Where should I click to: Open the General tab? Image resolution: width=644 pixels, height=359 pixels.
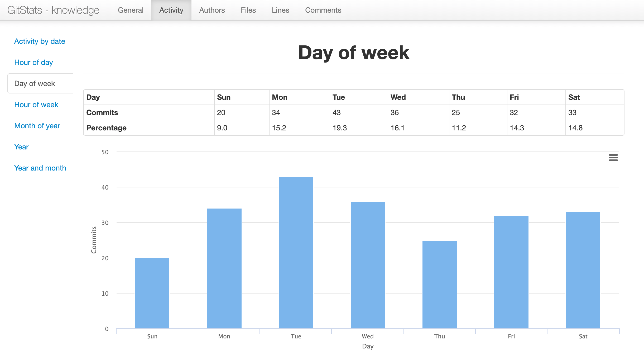tap(131, 10)
